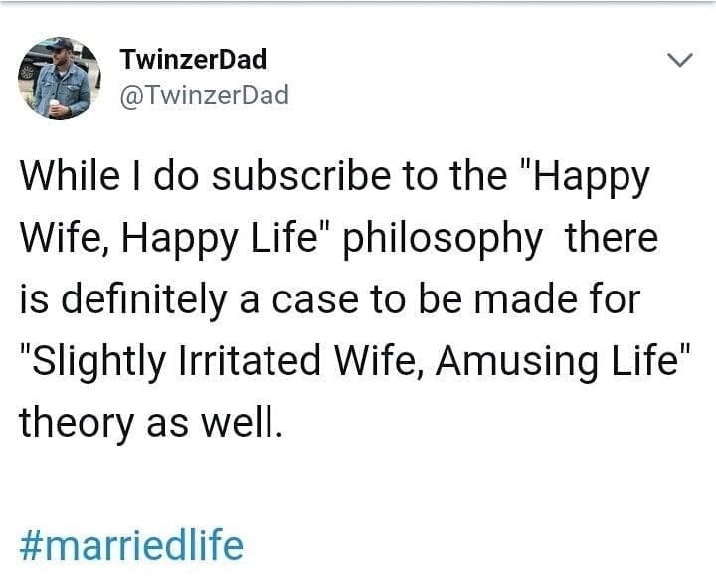Click the word "philosophy" in the tweet
Viewport: 716px width, 588px height.
click(443, 240)
